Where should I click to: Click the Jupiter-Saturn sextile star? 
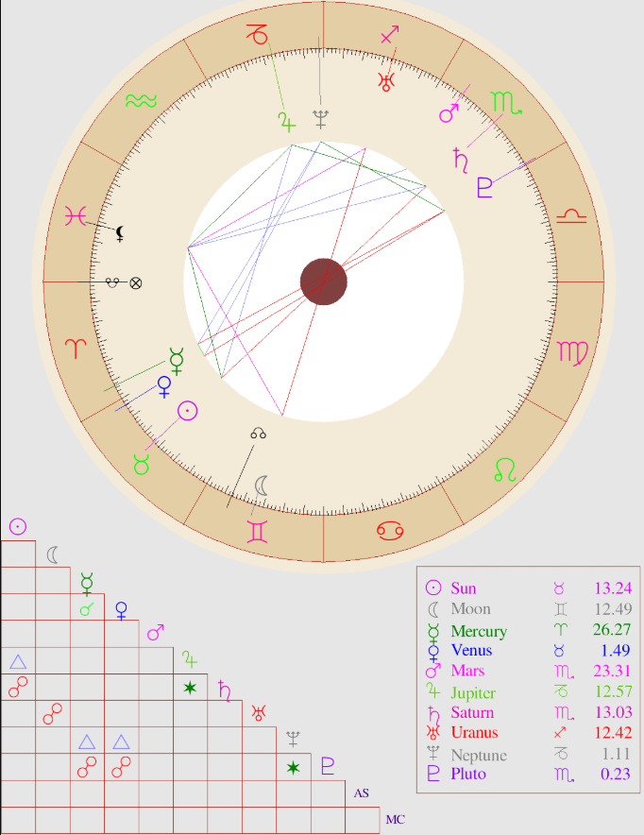190,688
